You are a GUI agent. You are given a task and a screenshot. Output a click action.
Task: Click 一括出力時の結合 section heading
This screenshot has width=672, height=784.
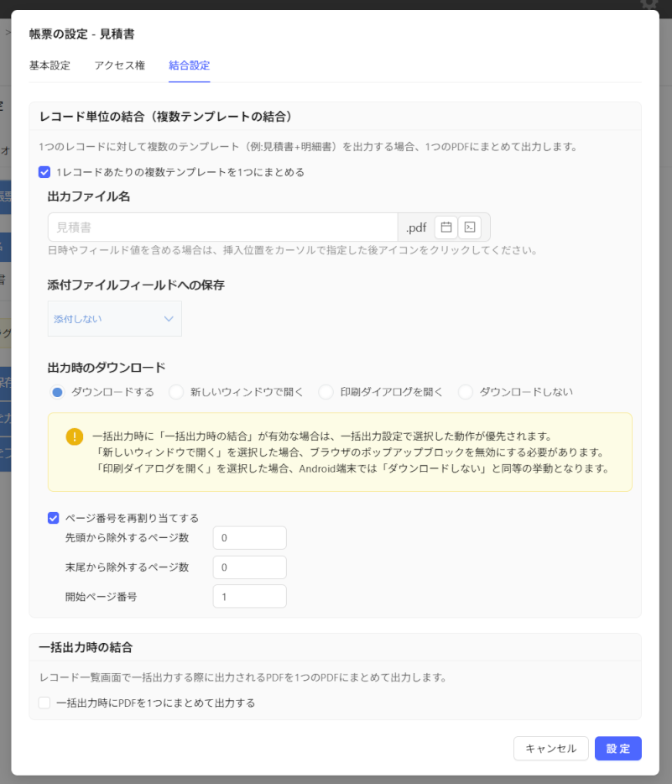[x=86, y=647]
